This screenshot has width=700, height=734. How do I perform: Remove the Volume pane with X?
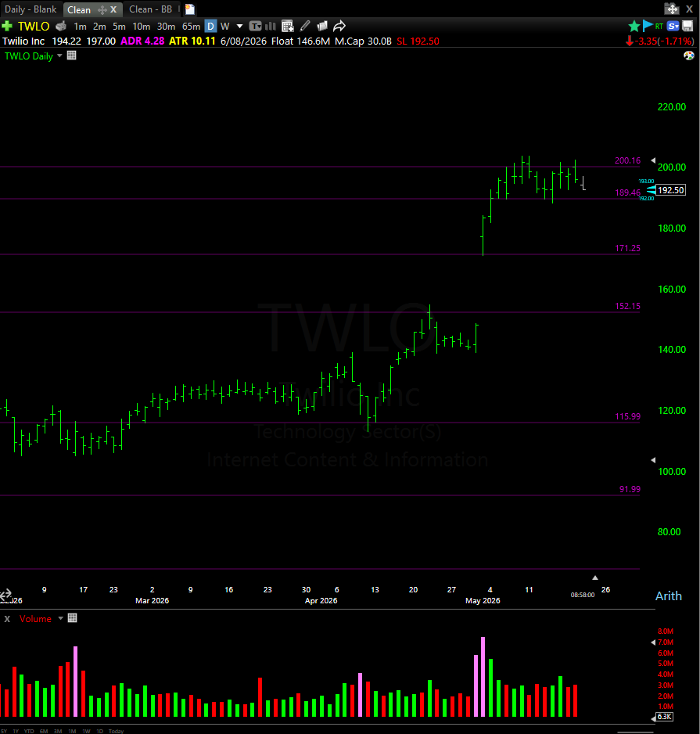pos(7,619)
